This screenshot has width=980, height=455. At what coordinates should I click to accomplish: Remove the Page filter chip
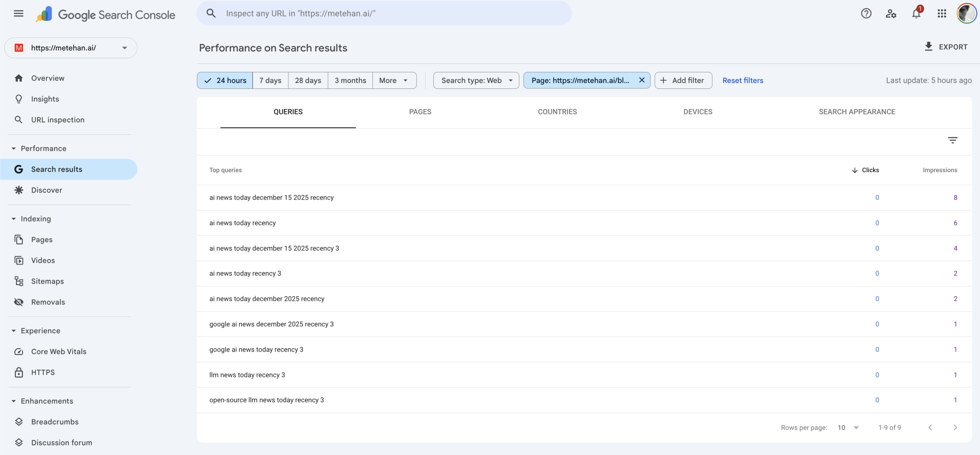642,80
